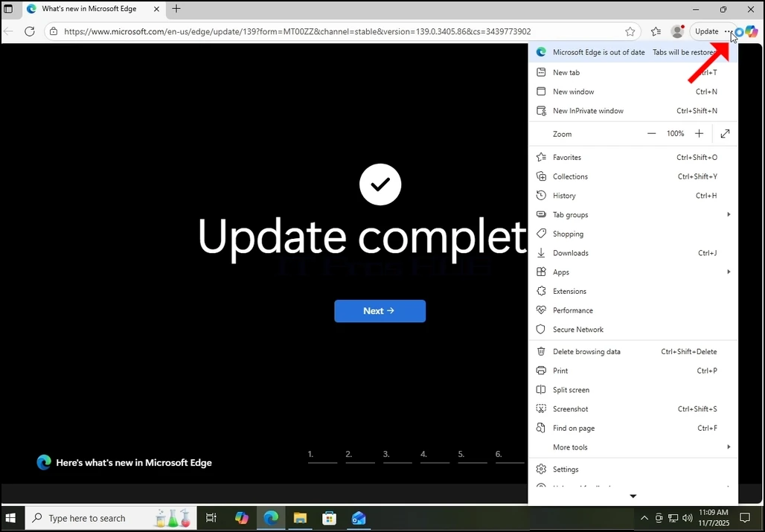Click the address bar URL
This screenshot has width=765, height=532.
coord(298,31)
